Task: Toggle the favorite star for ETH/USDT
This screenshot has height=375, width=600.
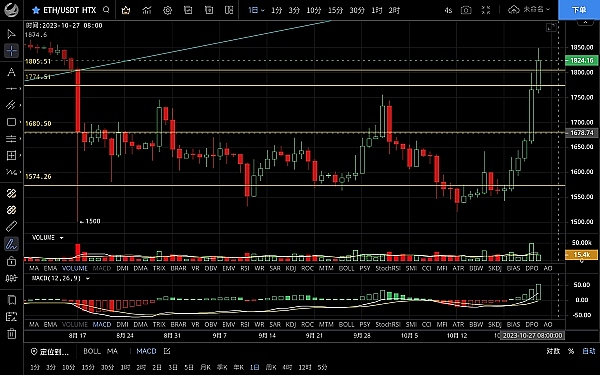Action: click(x=36, y=10)
